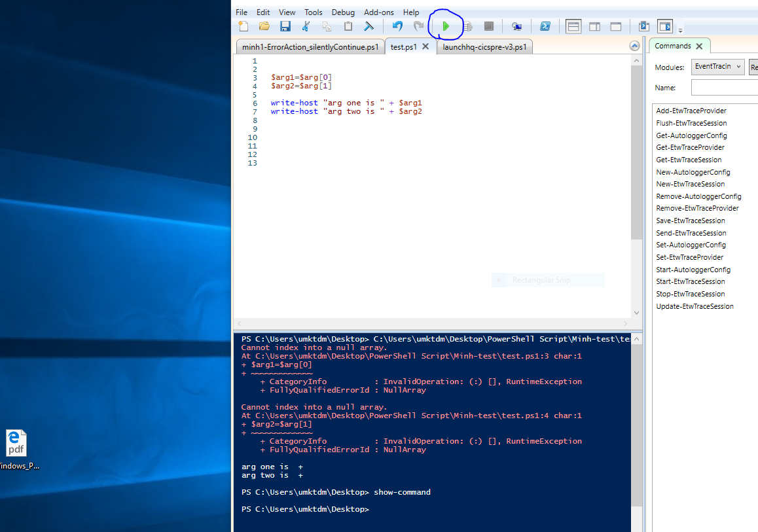
Task: Toggle the Show Command Add-on icon
Action: [x=665, y=26]
